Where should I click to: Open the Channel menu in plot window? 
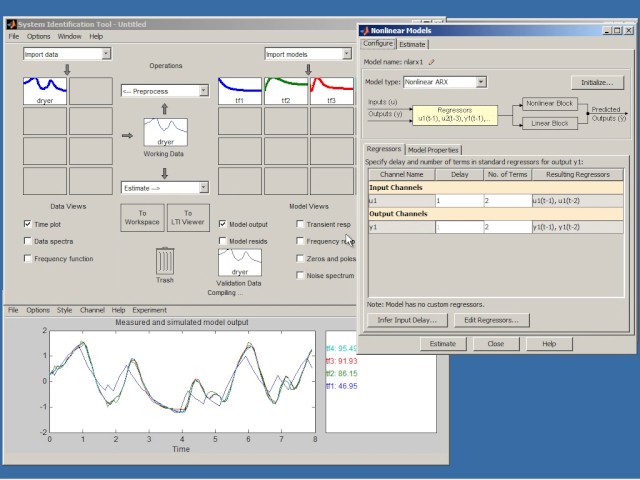click(92, 310)
